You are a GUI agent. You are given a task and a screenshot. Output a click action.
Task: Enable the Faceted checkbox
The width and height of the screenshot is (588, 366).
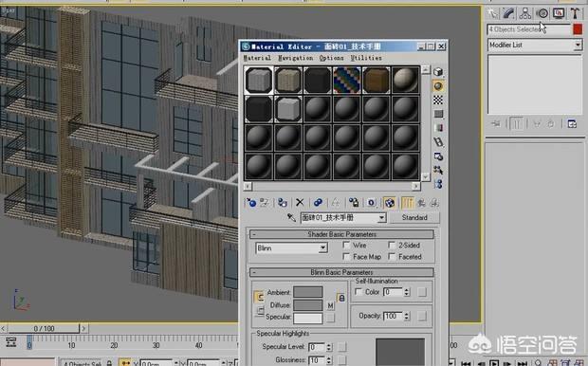(392, 257)
